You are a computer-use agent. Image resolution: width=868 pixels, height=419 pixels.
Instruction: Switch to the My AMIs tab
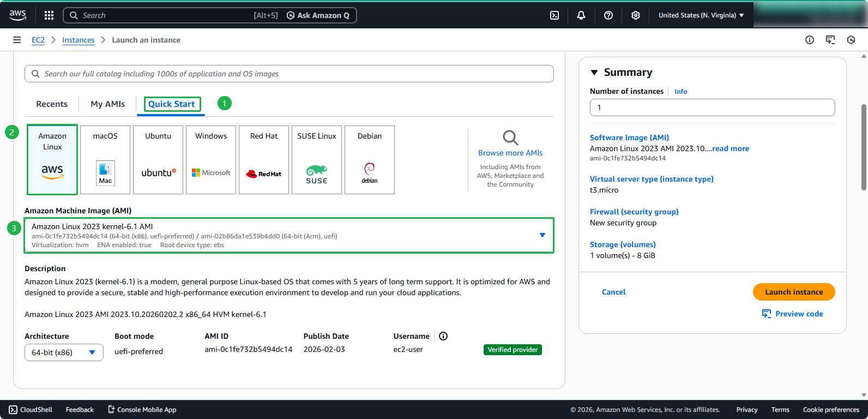point(108,104)
